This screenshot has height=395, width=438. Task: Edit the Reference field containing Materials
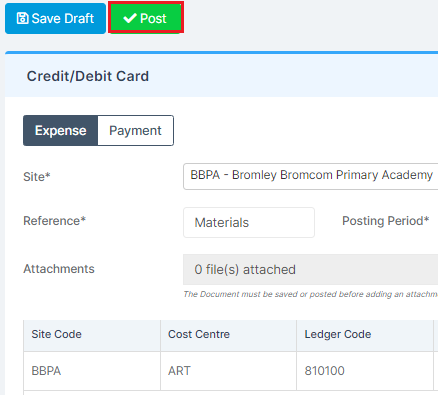tap(249, 222)
